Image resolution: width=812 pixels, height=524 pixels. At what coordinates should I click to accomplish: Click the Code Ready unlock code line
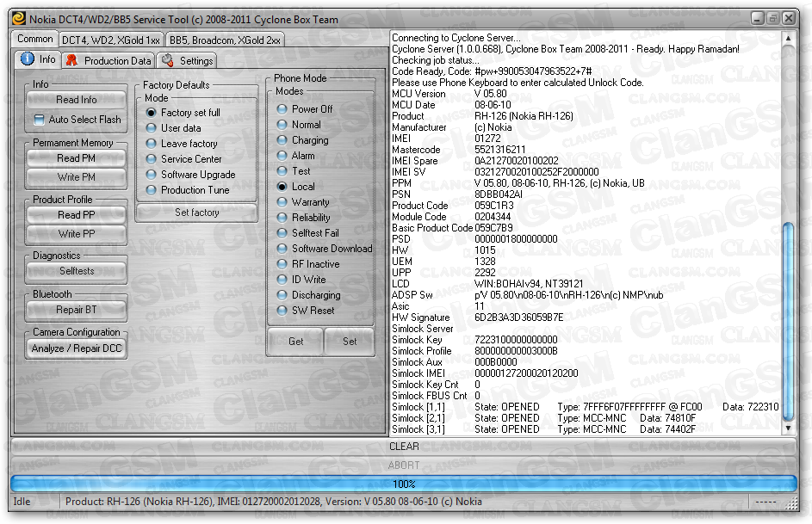tap(492, 71)
